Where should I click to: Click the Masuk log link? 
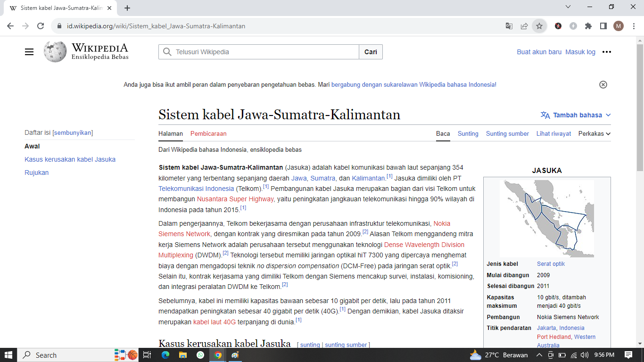(580, 52)
